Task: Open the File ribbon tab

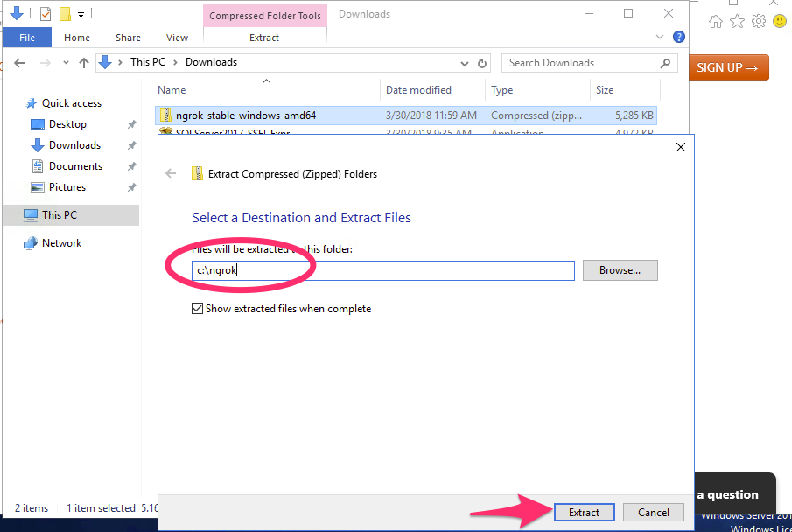Action: tap(27, 38)
